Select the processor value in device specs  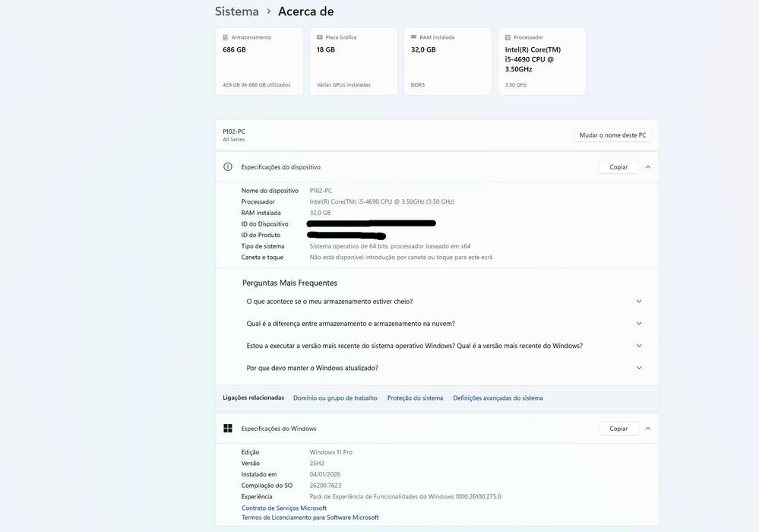[x=382, y=202]
